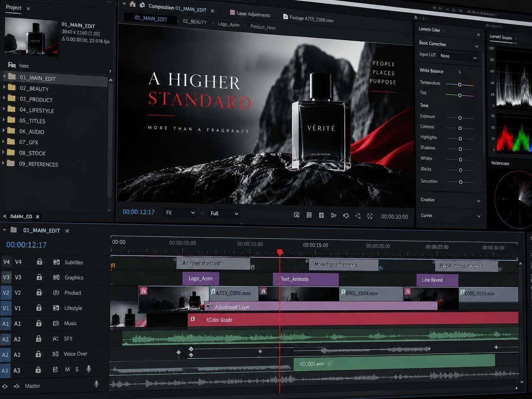Select the Logo_Anim clip in the timeline

click(x=201, y=278)
